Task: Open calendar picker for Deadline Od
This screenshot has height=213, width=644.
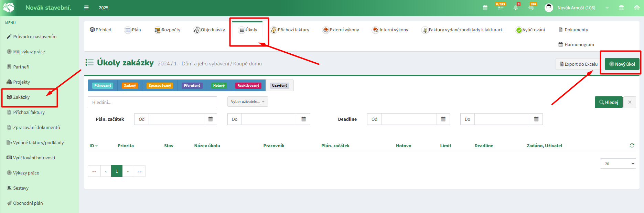Action: [x=443, y=119]
